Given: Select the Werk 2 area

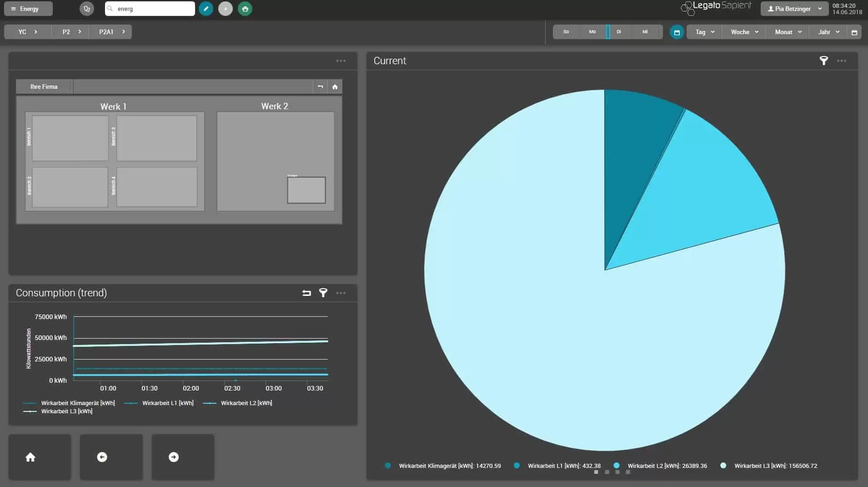Looking at the screenshot, I should pyautogui.click(x=276, y=162).
